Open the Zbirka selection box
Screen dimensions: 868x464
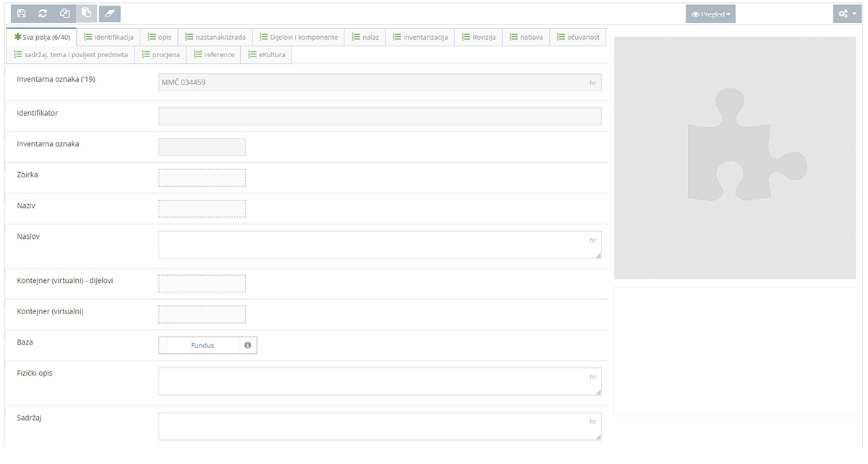(202, 177)
